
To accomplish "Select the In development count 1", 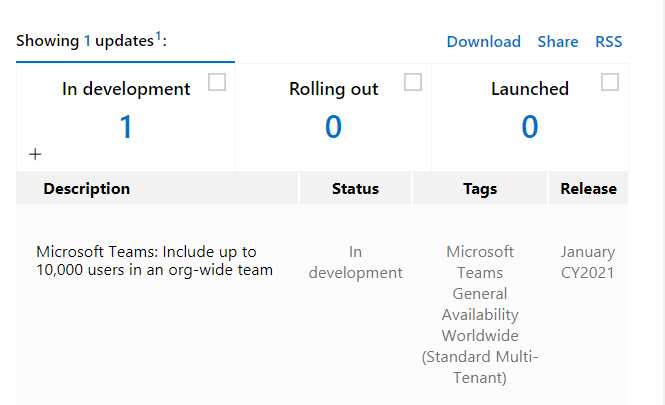I will click(x=126, y=127).
